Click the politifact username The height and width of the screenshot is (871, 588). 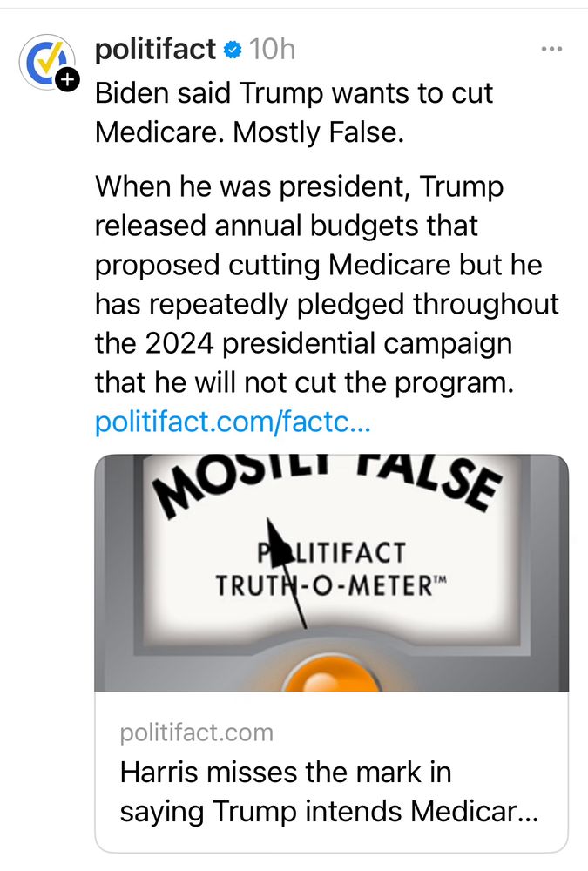tap(154, 50)
